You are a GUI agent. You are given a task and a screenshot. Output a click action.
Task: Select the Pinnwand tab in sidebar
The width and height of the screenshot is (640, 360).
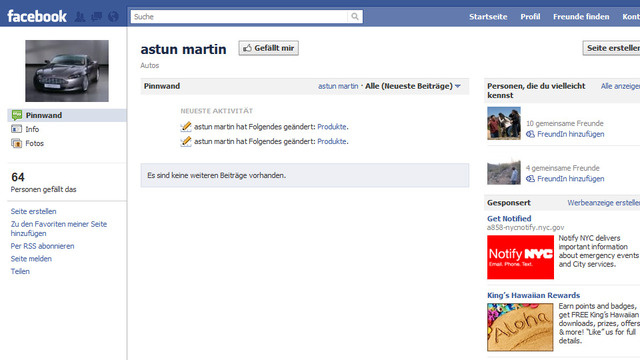pos(67,115)
